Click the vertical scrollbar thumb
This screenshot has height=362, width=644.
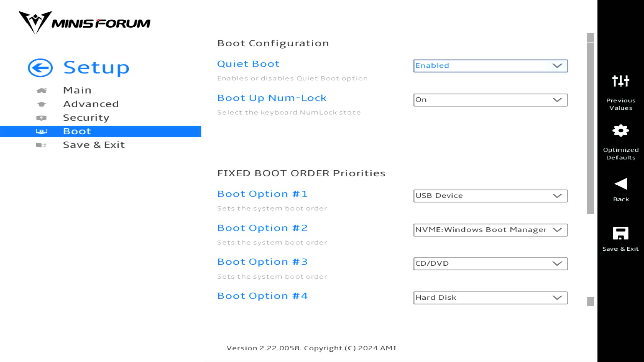pos(590,127)
